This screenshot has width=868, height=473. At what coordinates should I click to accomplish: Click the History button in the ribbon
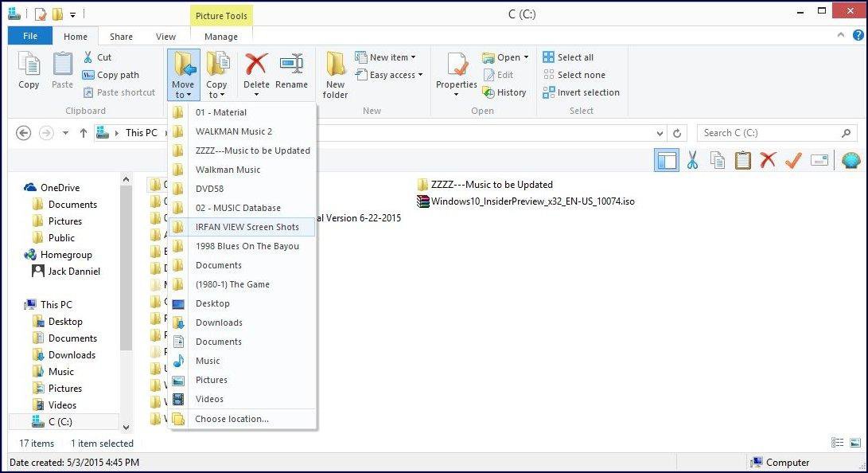pyautogui.click(x=506, y=92)
